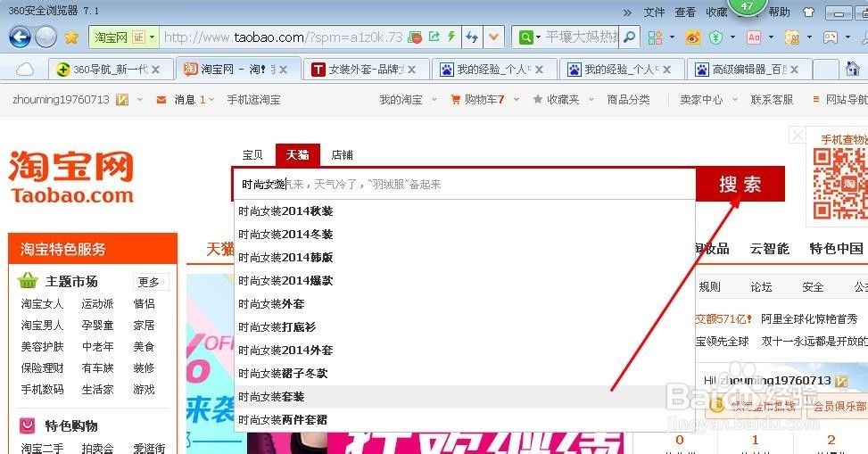Choose suggestion 时尚女装打底衫
Viewport: 868px width, 454px height.
tap(464, 327)
